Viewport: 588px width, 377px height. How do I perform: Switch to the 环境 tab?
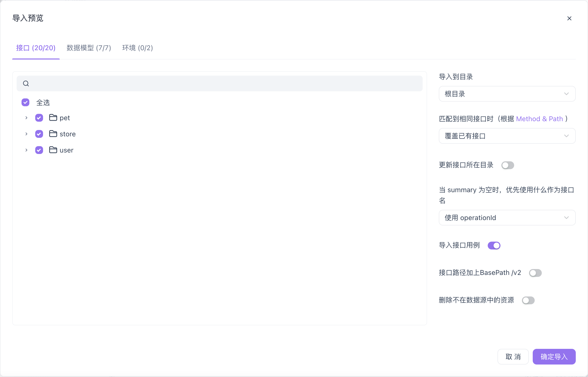tap(137, 48)
